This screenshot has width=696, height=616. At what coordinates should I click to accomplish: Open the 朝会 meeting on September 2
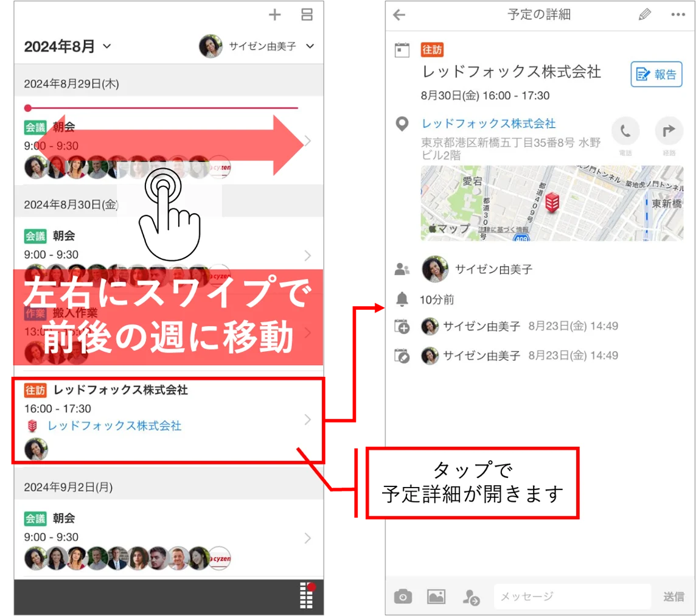169,539
